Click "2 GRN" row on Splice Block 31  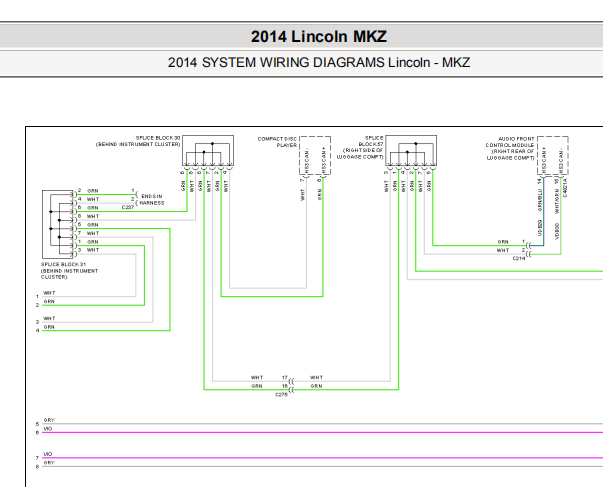[x=88, y=191]
